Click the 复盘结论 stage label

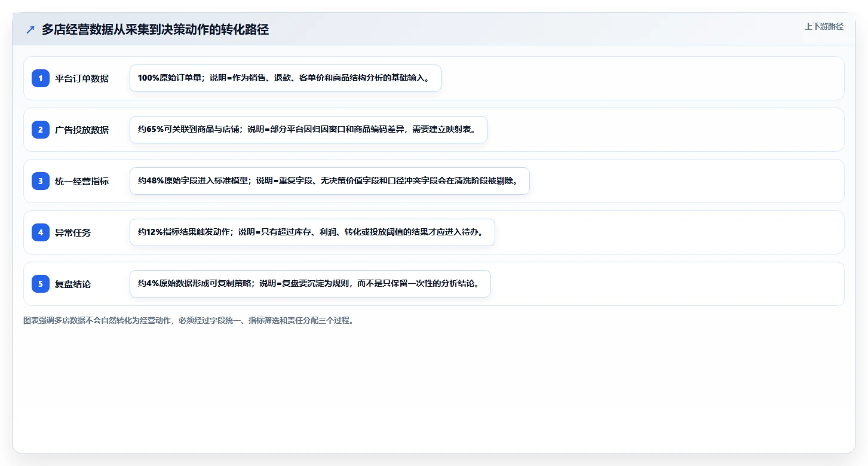73,284
